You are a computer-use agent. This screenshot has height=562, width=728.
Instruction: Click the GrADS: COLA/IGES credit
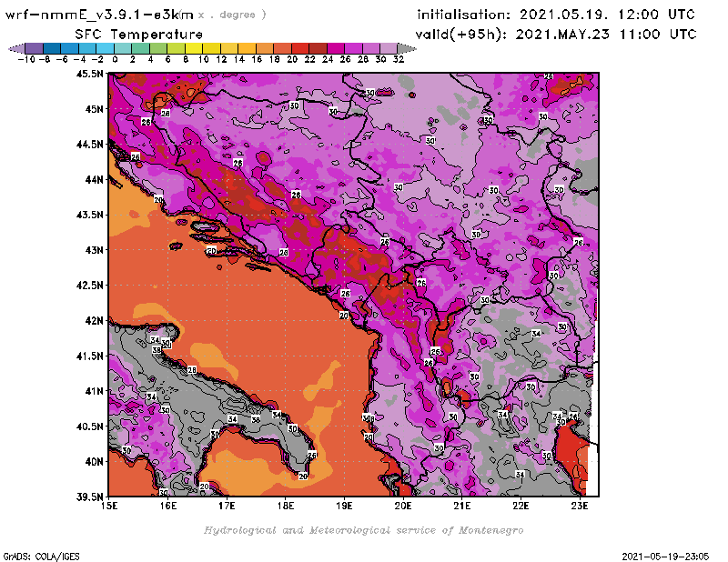click(x=41, y=557)
